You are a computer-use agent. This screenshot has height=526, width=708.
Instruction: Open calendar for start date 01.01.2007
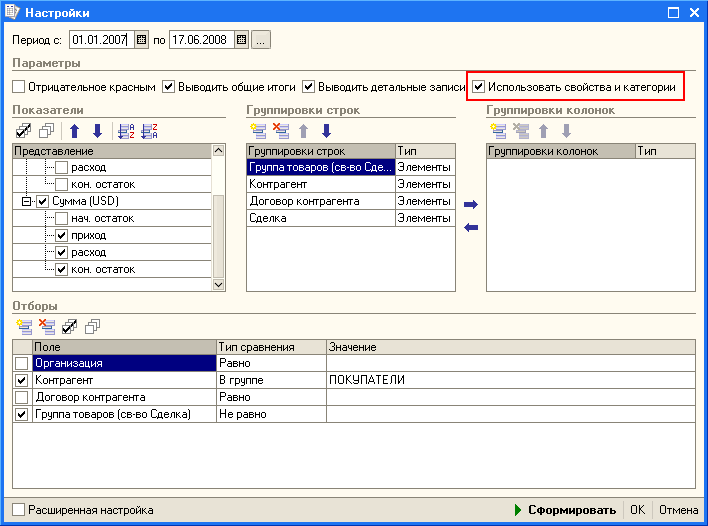click(141, 40)
